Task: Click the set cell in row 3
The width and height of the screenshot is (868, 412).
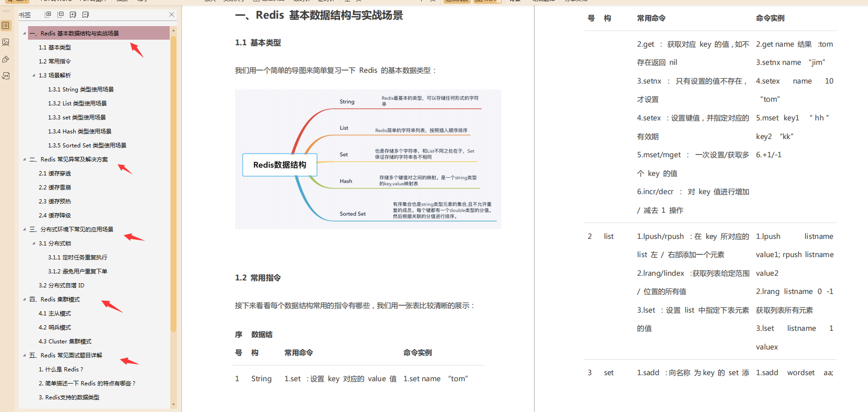Action: tap(609, 373)
